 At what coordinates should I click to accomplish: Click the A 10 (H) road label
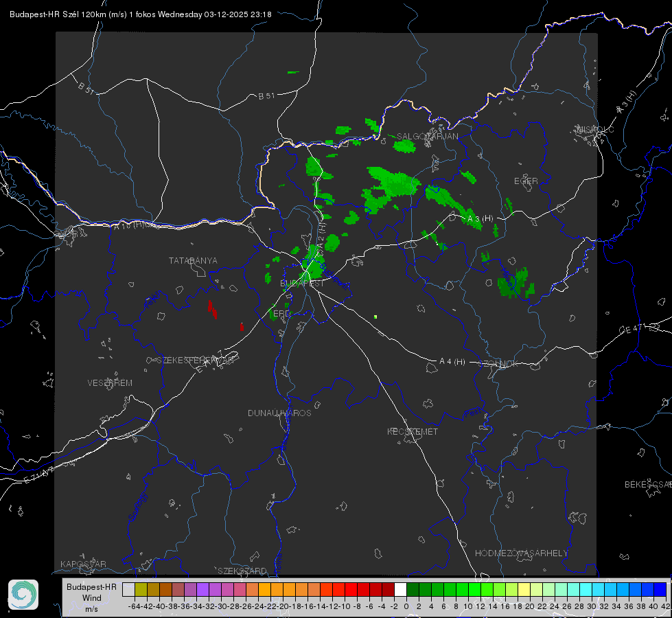tap(128, 225)
